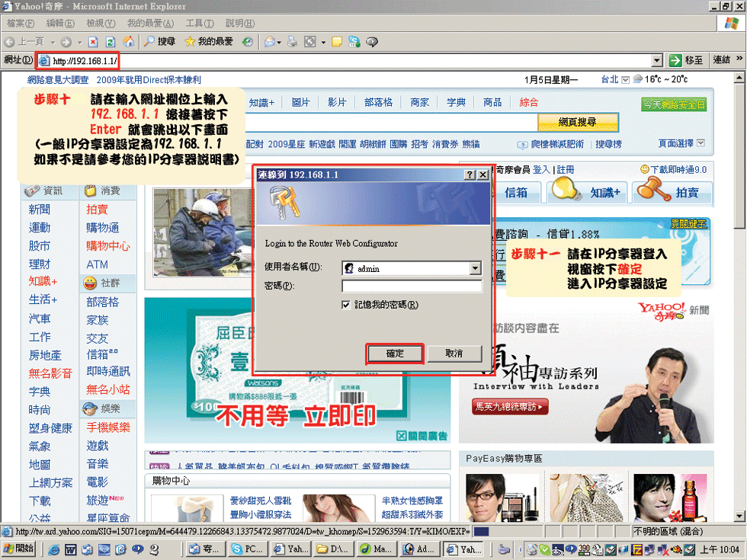The width and height of the screenshot is (747, 560).
Task: Click the page scrollbar down arrow
Action: 739,517
